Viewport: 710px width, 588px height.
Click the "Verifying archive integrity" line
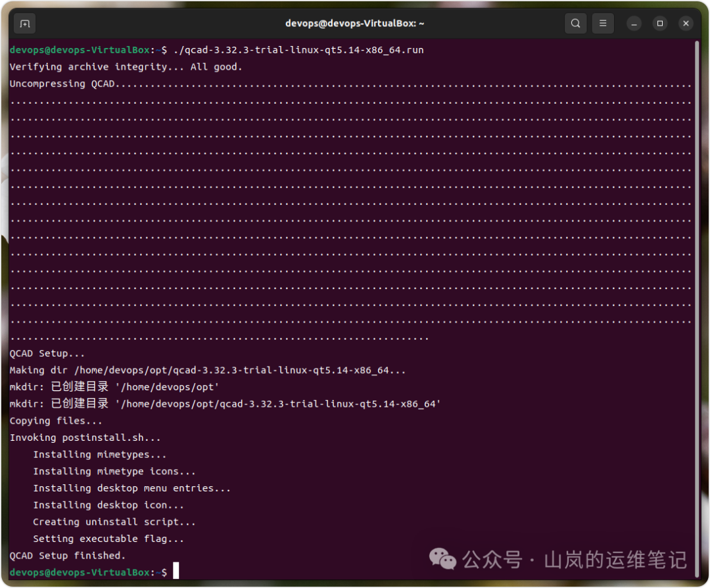[126, 67]
